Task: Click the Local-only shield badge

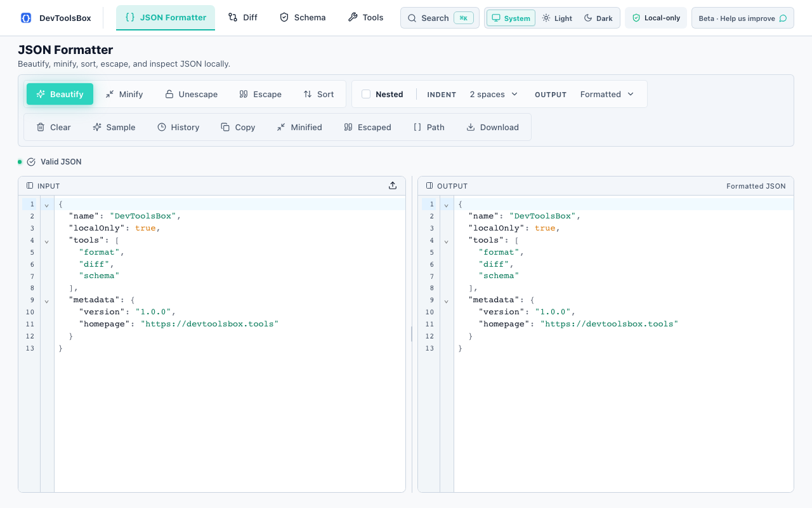Action: pos(656,18)
